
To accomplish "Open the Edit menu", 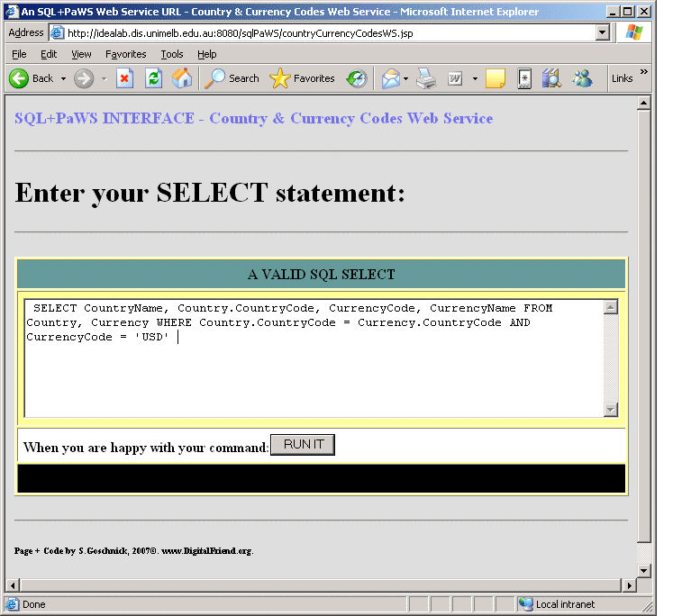I will [49, 54].
